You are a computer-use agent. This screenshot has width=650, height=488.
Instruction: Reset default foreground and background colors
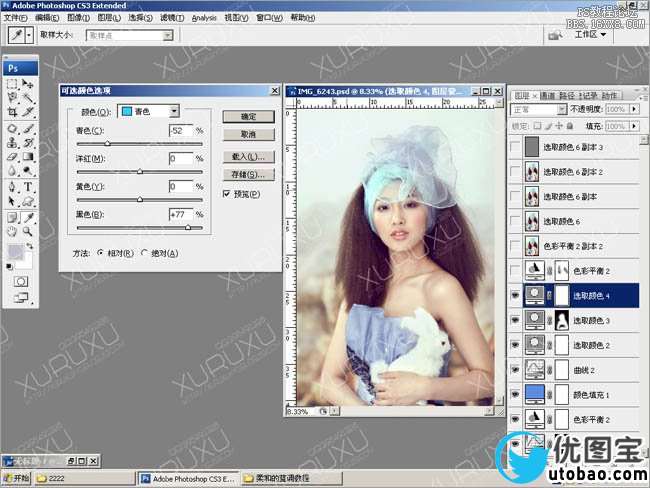pos(9,267)
